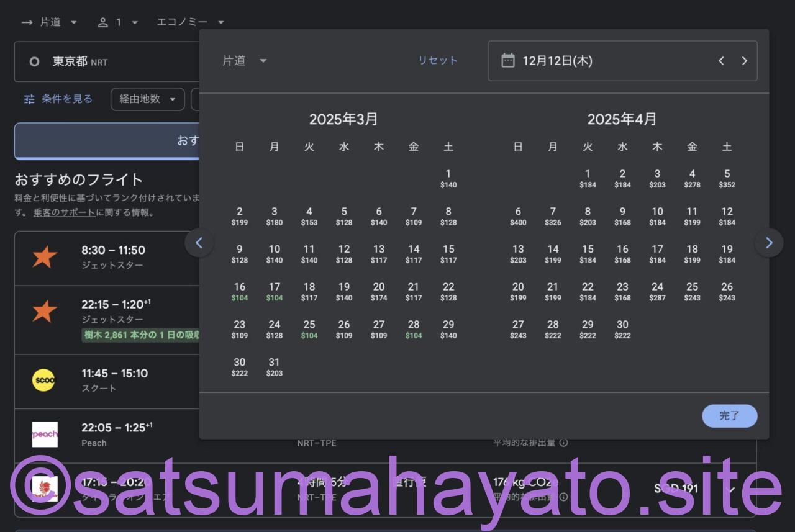Open the passenger count dropdown
This screenshot has height=532, width=795.
(118, 22)
